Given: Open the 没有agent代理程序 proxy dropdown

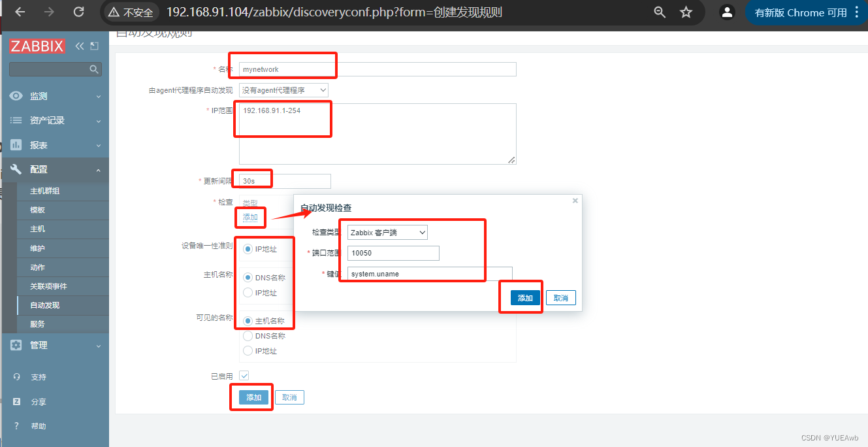Looking at the screenshot, I should coord(283,90).
